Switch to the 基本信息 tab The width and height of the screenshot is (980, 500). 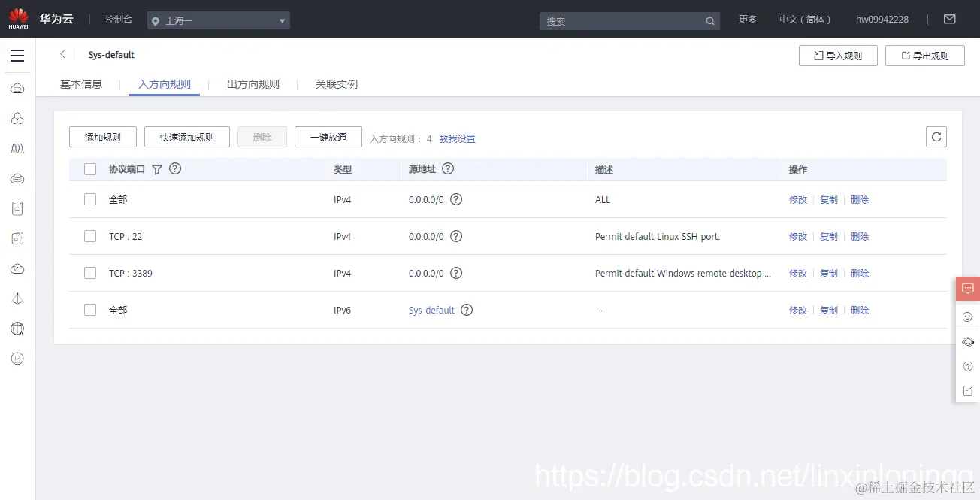coord(81,84)
